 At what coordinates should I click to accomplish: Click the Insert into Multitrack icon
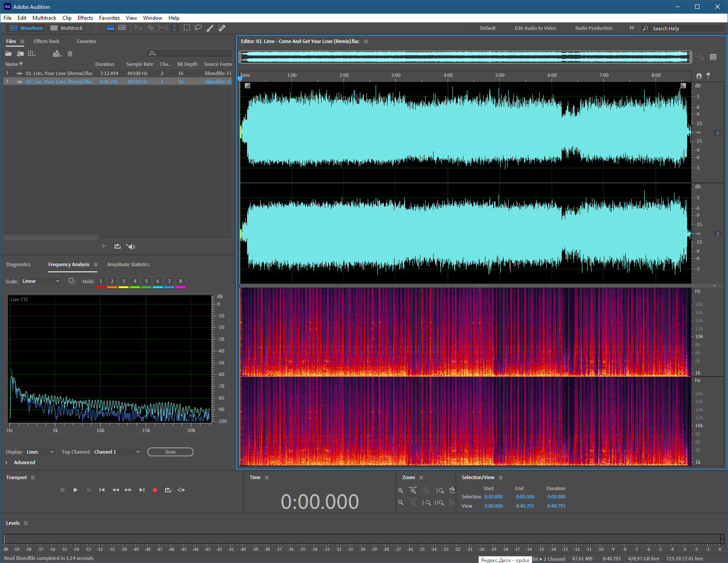57,54
